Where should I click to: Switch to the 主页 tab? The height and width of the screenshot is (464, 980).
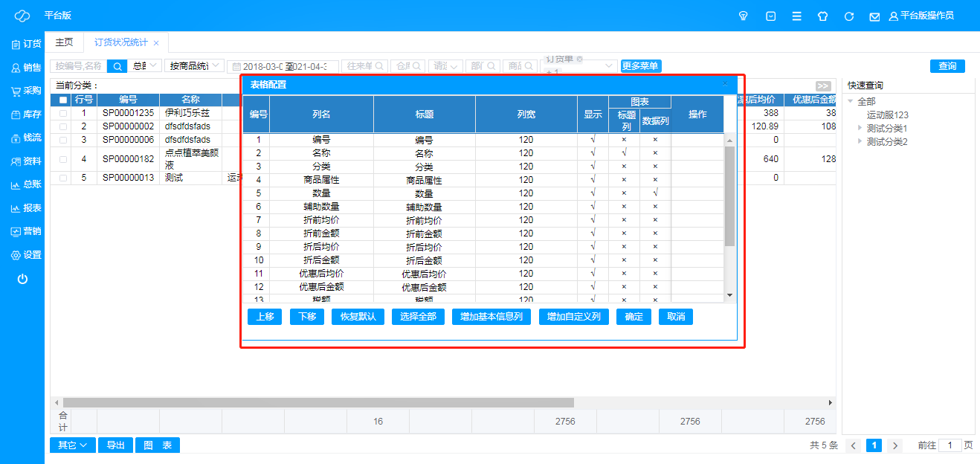point(64,42)
